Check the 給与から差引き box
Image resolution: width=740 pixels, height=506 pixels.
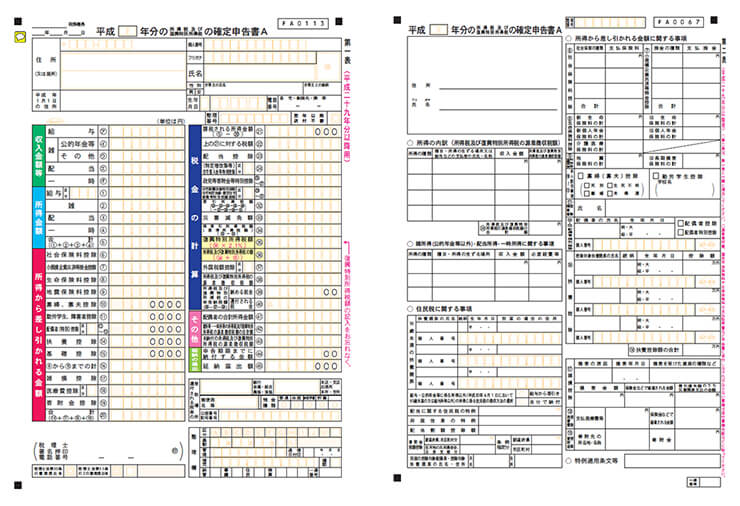(x=522, y=393)
